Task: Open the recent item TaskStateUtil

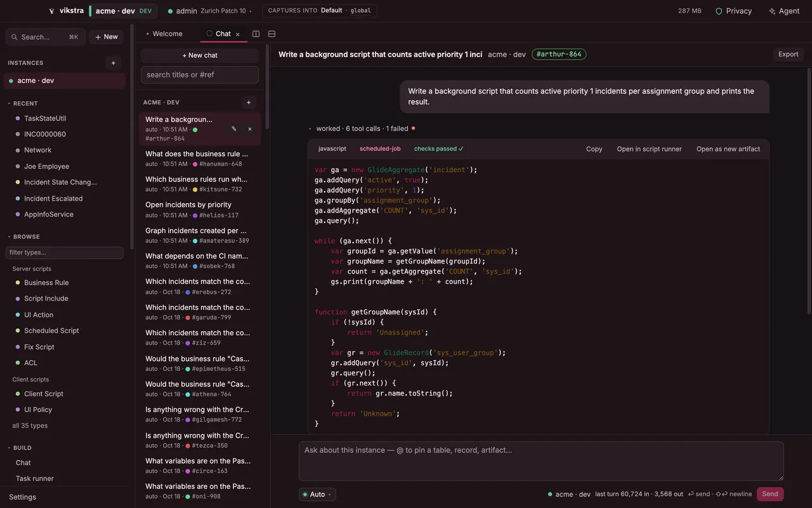Action: click(x=45, y=118)
